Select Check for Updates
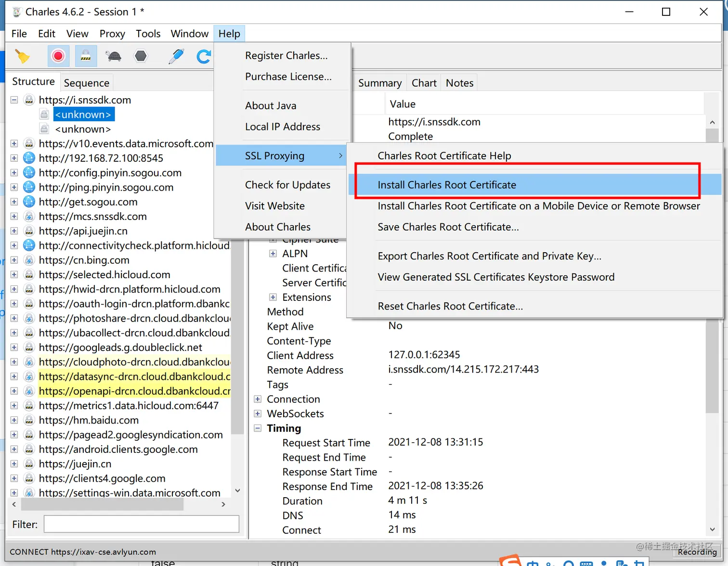728x566 pixels. (287, 185)
